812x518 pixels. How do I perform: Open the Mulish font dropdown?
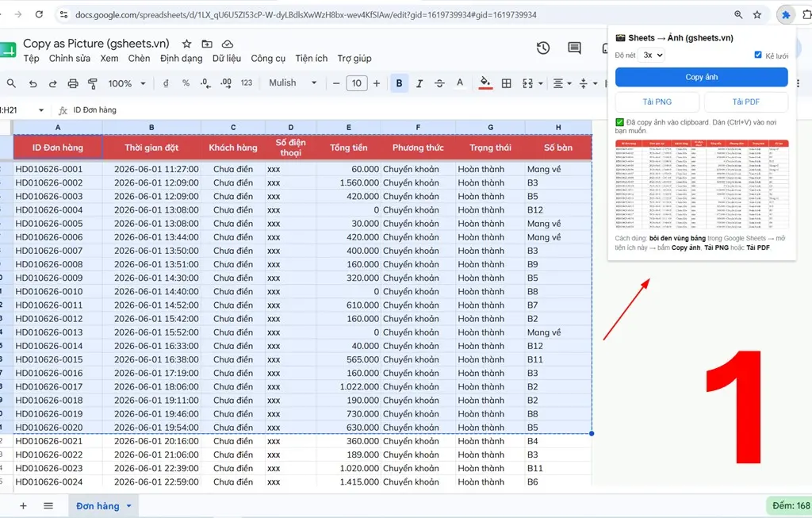pos(293,82)
